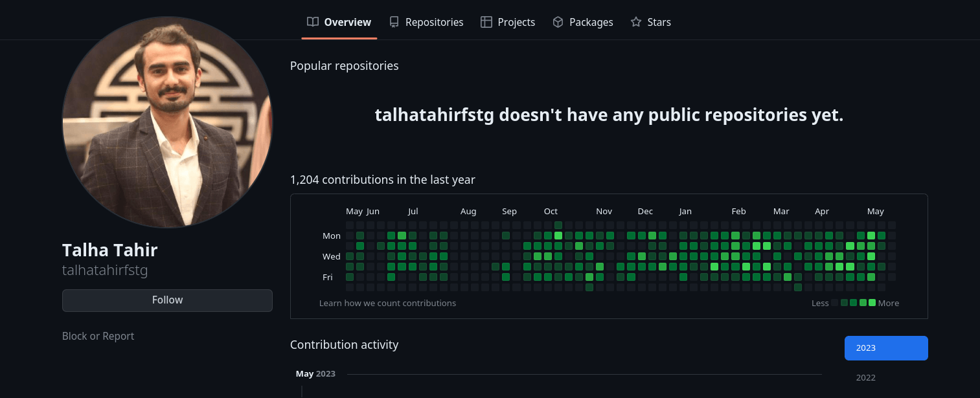Click the Fri row label in graph
This screenshot has height=398, width=980.
328,278
